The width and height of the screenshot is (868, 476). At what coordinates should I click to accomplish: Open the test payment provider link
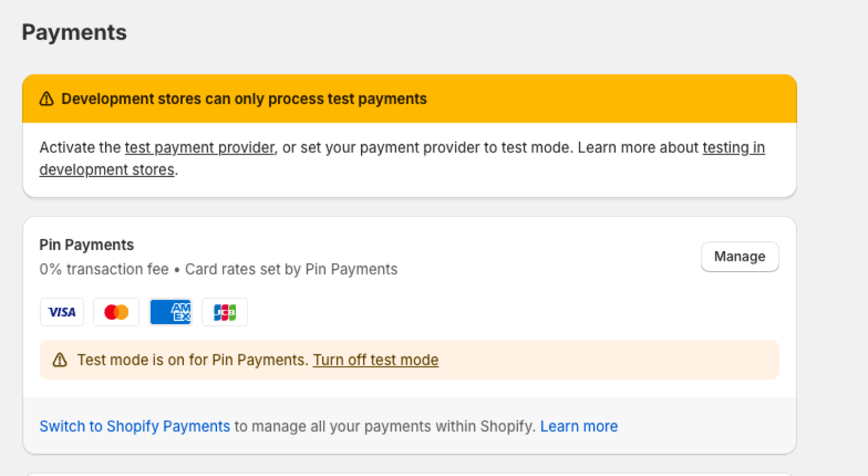click(x=200, y=148)
